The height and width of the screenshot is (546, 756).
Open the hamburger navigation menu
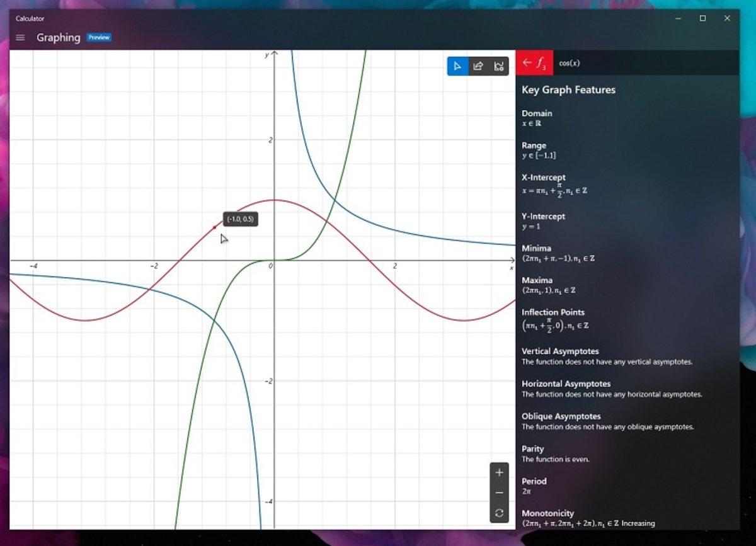point(20,38)
